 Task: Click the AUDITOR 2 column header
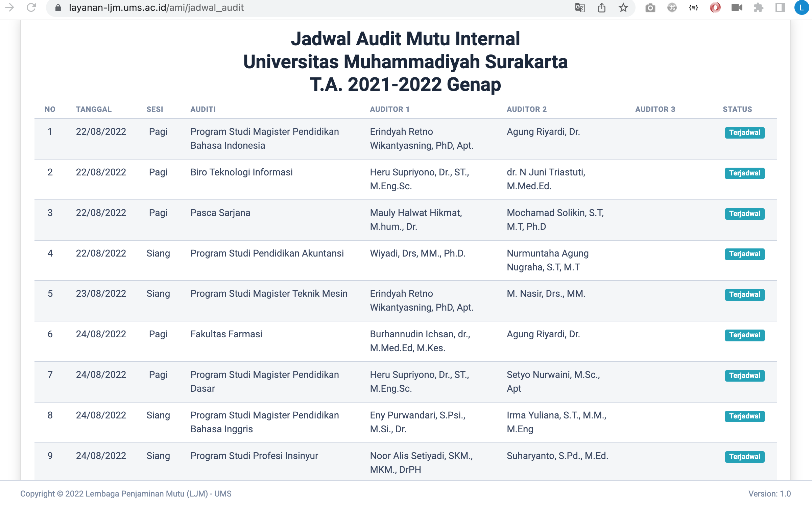pos(527,109)
